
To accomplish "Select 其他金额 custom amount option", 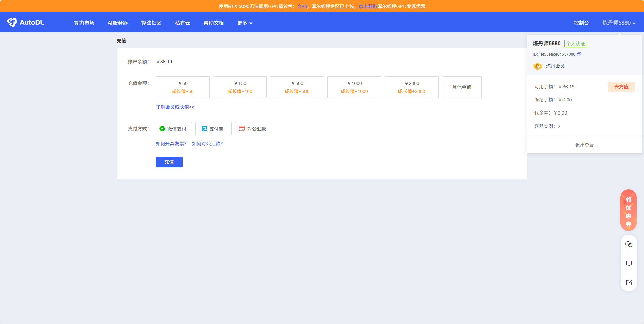I will click(x=462, y=87).
